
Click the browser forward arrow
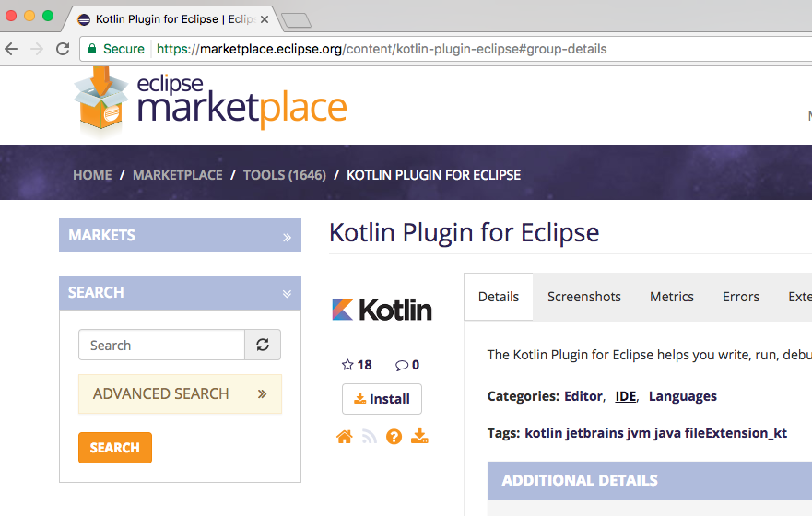coord(37,49)
